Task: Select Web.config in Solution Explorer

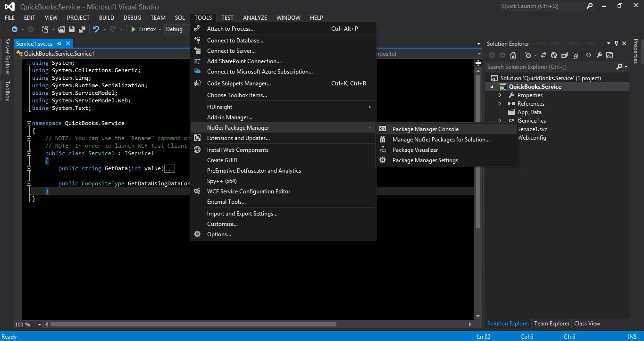Action: click(532, 138)
